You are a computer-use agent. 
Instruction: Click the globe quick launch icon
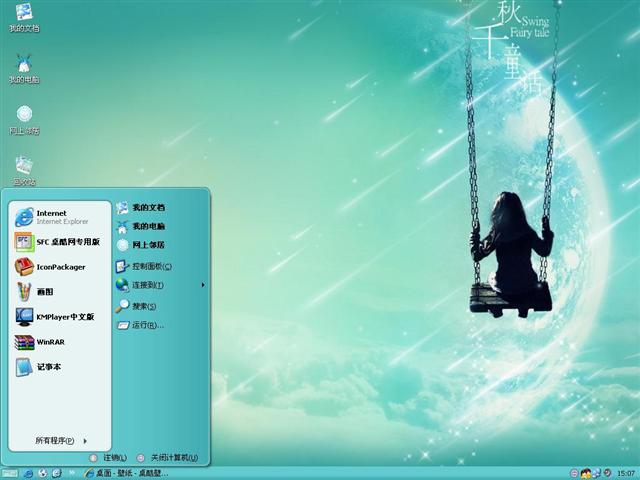click(x=42, y=473)
